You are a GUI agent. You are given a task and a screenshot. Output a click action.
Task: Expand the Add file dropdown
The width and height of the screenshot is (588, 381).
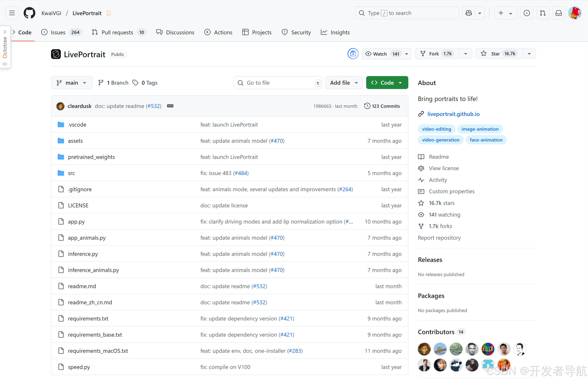(x=343, y=83)
